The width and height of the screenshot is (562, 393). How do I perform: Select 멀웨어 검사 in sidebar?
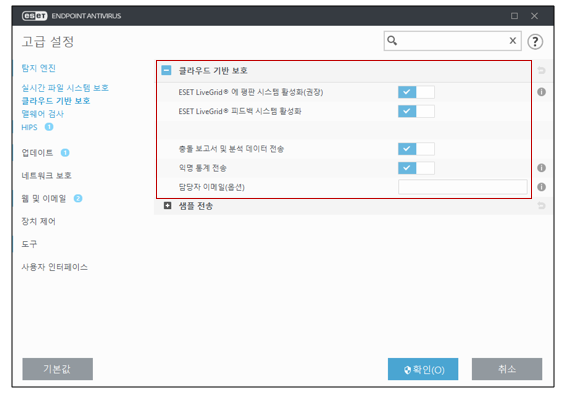43,114
